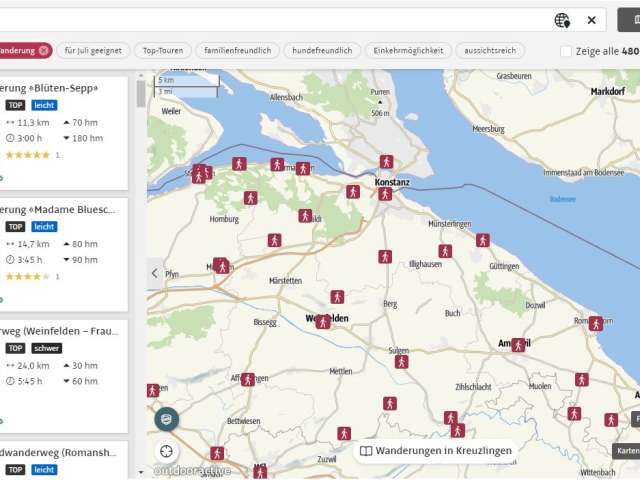The width and height of the screenshot is (640, 480).
Task: Open the Karten map type selector
Action: pyautogui.click(x=627, y=450)
